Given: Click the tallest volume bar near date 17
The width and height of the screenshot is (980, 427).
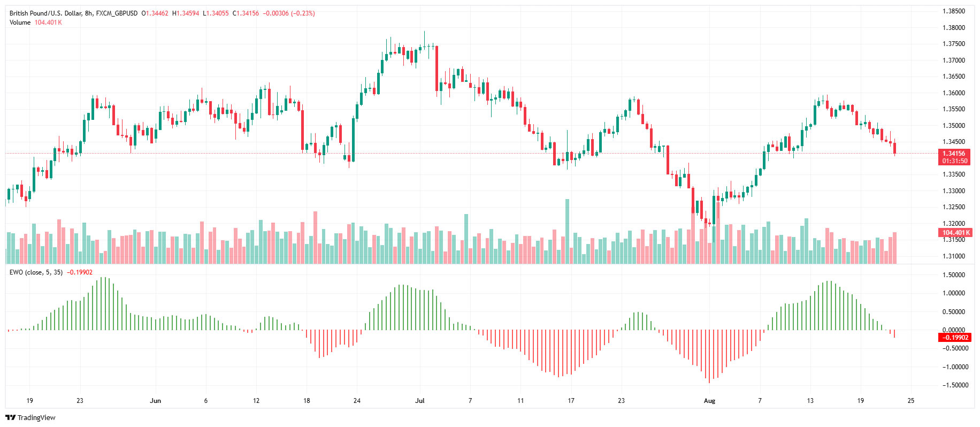Looking at the screenshot, I should [568, 231].
